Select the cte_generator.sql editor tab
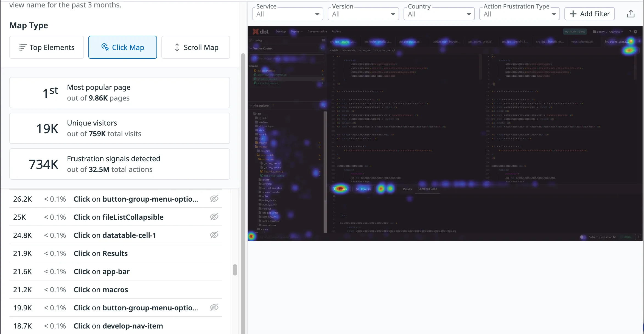 410,42
